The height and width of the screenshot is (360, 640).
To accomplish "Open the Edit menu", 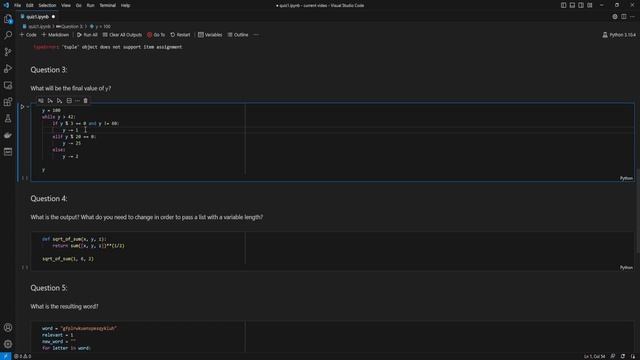I will [30, 5].
